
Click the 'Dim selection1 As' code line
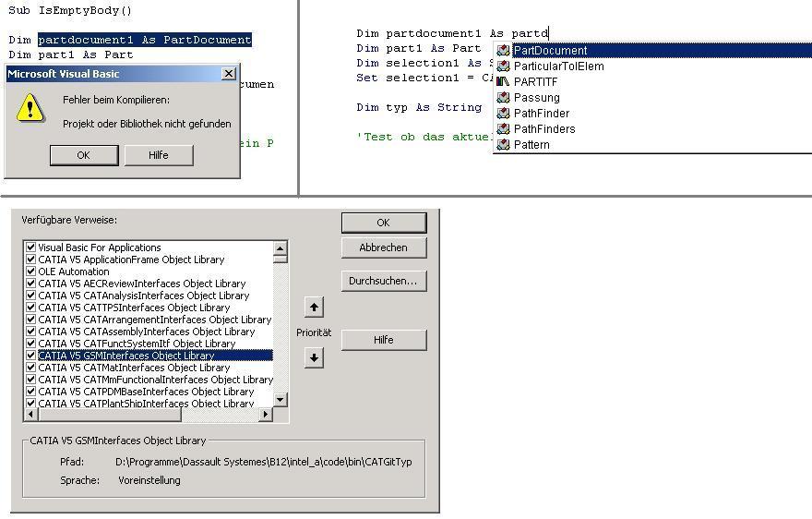coord(424,63)
